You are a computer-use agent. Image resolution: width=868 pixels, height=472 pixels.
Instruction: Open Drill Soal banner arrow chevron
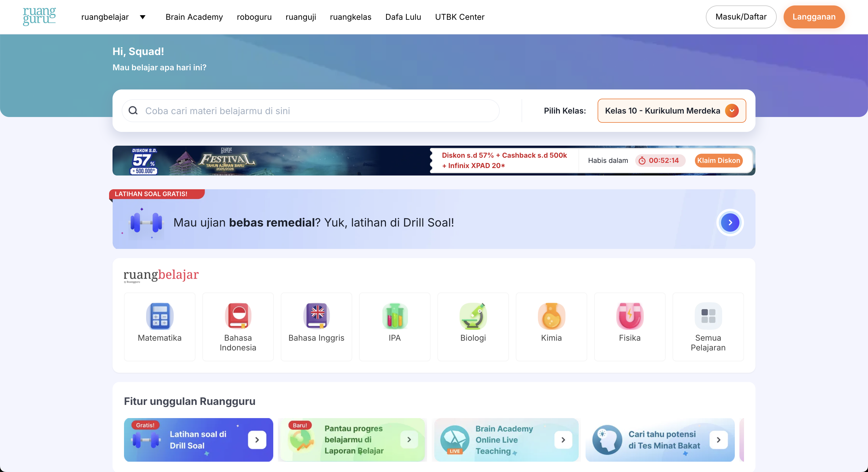coord(730,222)
